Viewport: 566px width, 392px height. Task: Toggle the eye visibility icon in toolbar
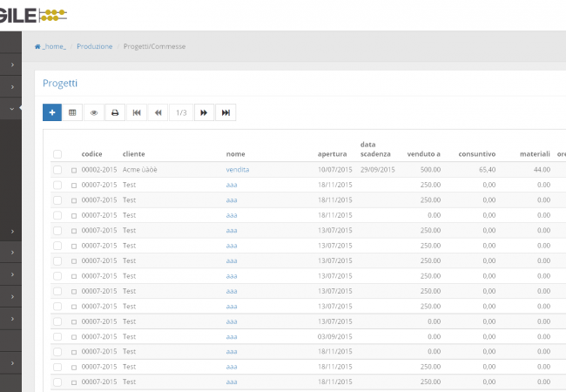tap(94, 112)
